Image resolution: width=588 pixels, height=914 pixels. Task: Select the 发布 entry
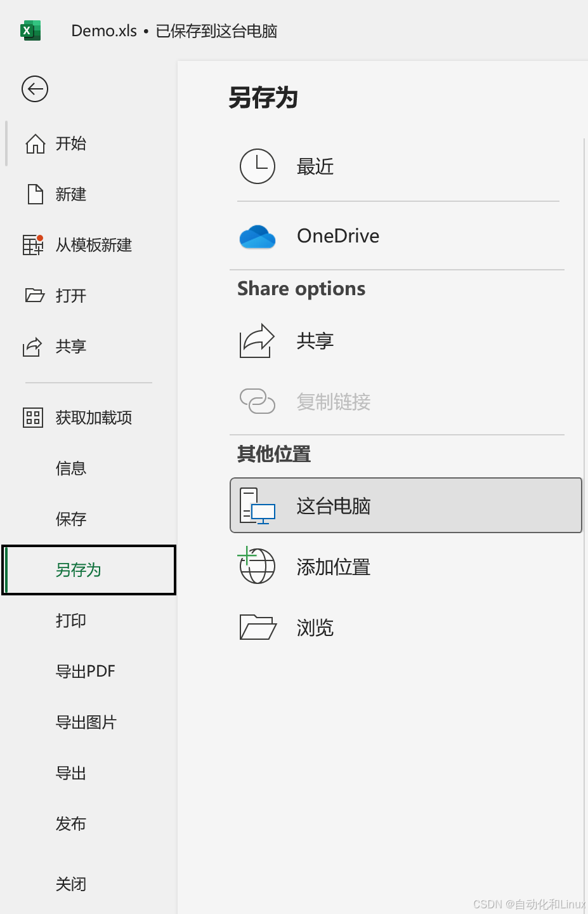tap(70, 823)
